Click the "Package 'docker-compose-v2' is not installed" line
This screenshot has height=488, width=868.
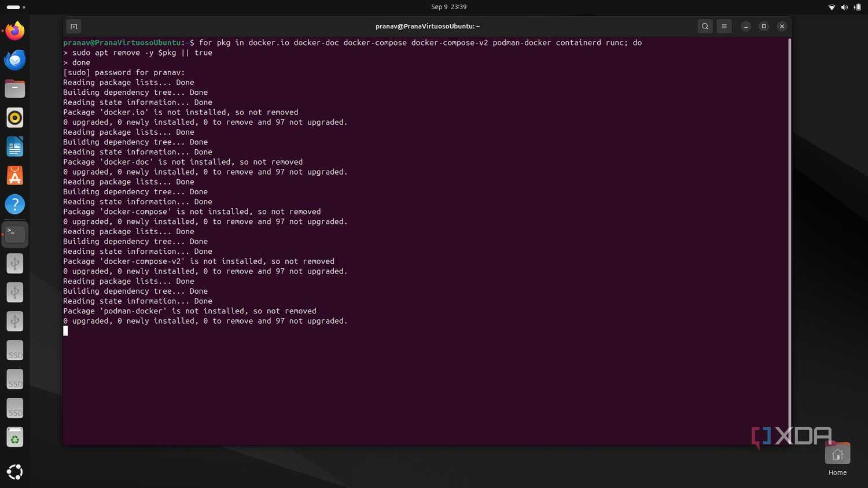click(x=198, y=261)
